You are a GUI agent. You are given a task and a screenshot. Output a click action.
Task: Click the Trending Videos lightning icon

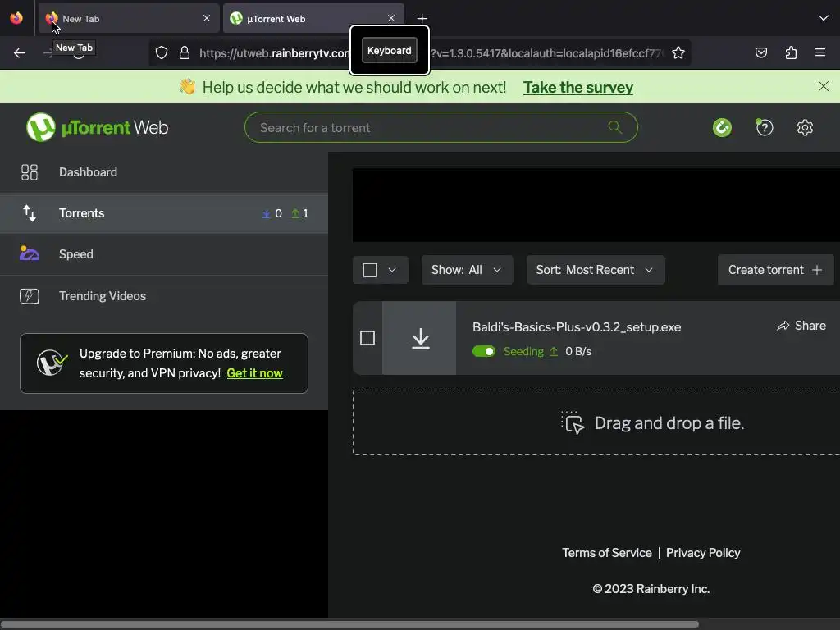pyautogui.click(x=30, y=295)
